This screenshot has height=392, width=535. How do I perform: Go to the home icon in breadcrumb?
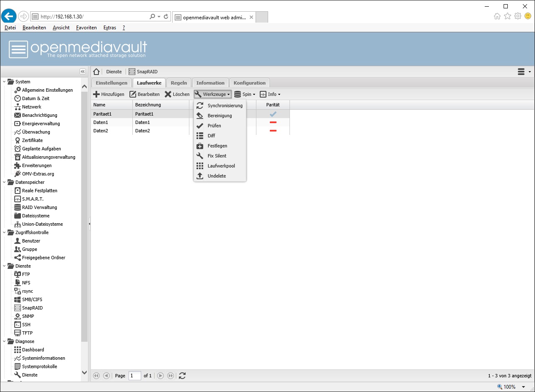[96, 72]
